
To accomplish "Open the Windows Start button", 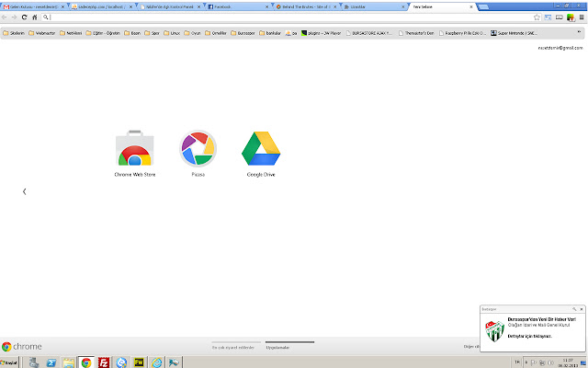I will click(x=9, y=362).
